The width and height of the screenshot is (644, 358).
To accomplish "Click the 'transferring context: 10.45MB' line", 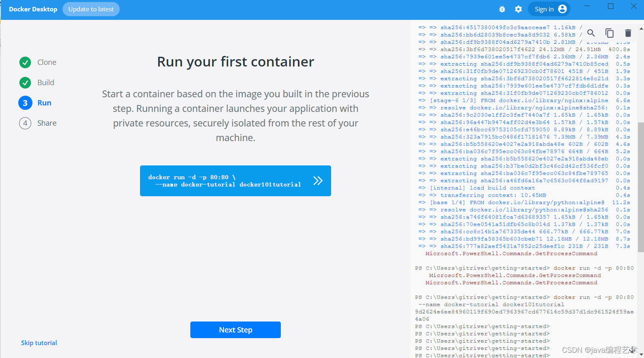I will 524,195.
